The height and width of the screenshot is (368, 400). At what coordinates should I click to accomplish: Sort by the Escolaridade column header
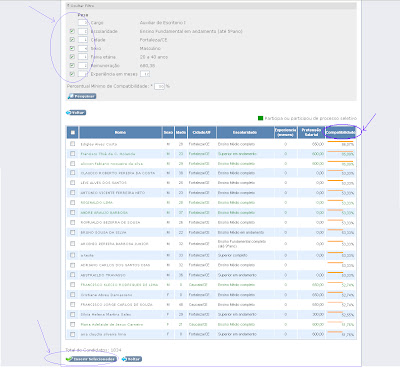click(x=245, y=132)
